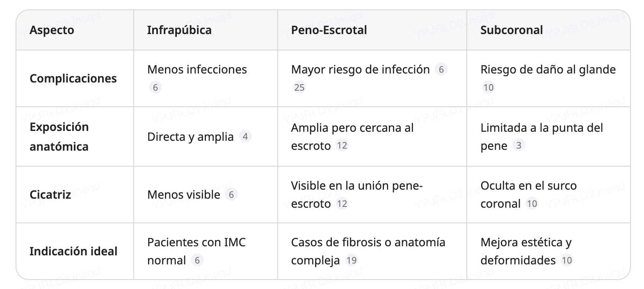
Task: Open citation 19 after Casos de fibrosis
Action: tap(351, 260)
